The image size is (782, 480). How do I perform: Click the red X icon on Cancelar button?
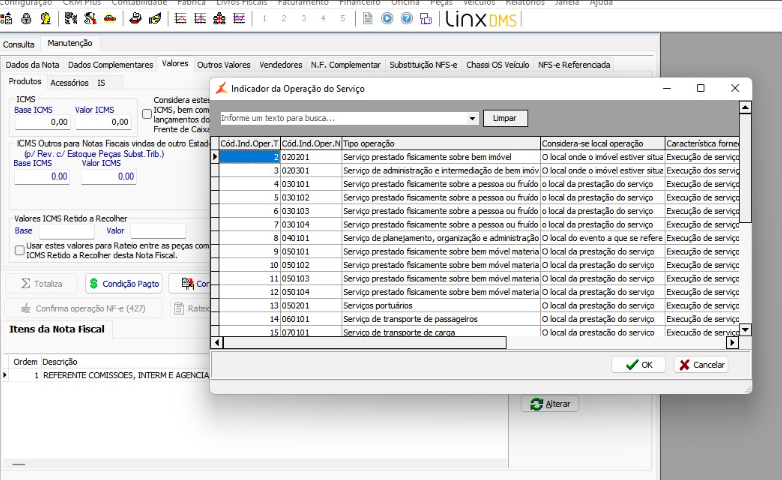click(684, 365)
